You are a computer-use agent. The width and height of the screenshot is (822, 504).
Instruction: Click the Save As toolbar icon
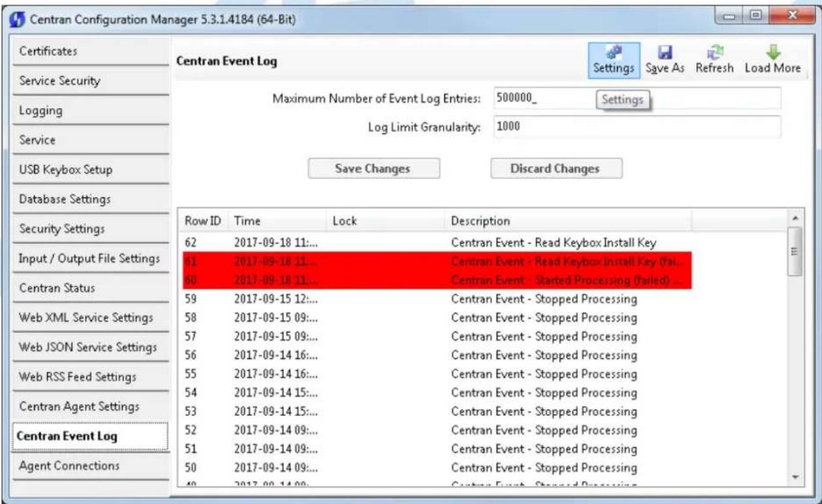[x=666, y=60]
